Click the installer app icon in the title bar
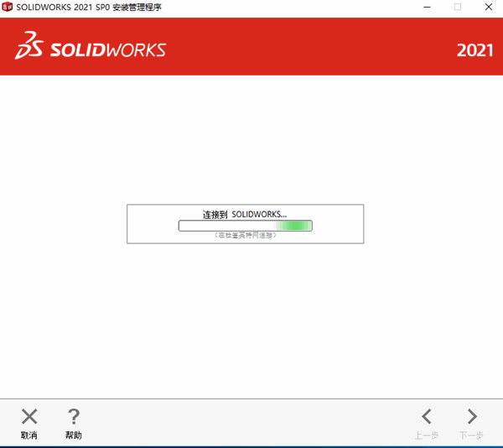The width and height of the screenshot is (503, 448). (x=8, y=7)
